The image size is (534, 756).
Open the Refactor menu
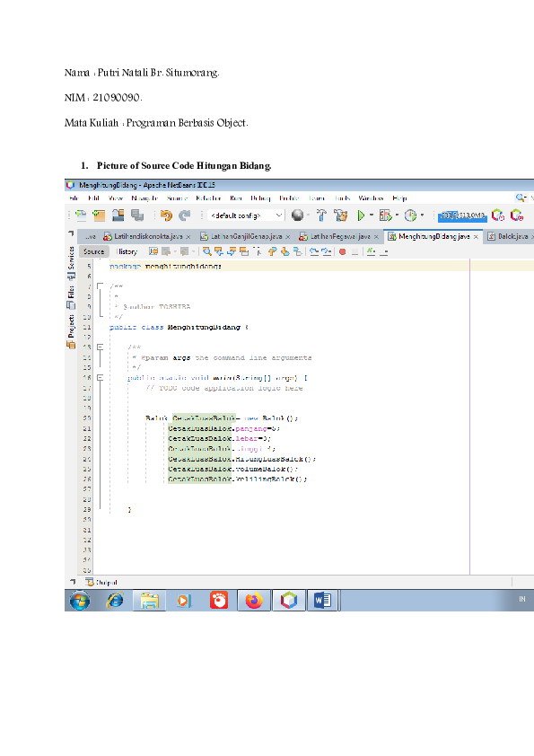pyautogui.click(x=208, y=198)
